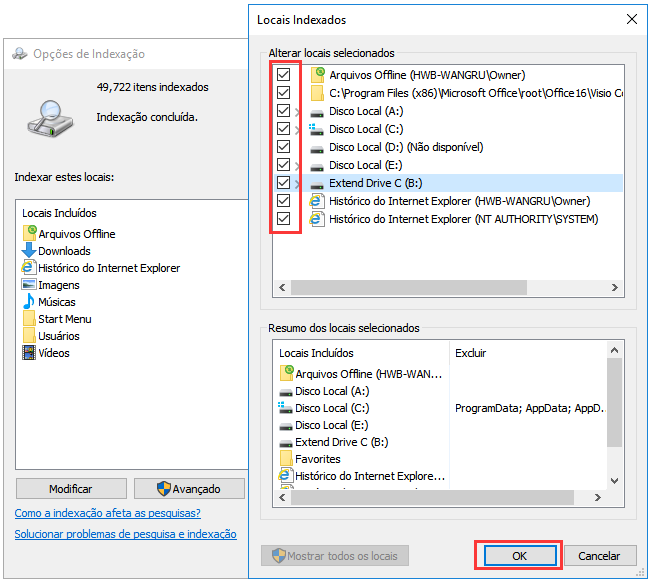
Task: Toggle the Disco Local (D:) checkbox
Action: tap(284, 147)
